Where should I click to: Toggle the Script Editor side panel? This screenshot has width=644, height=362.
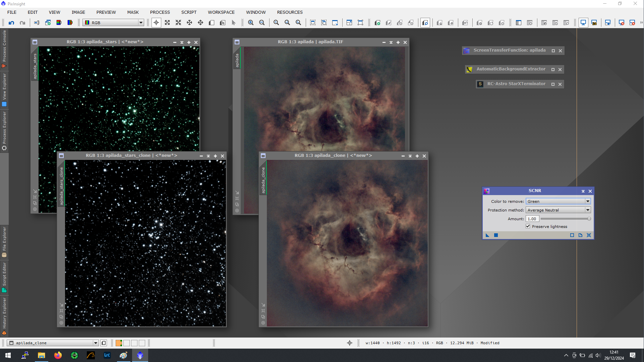(x=4, y=277)
